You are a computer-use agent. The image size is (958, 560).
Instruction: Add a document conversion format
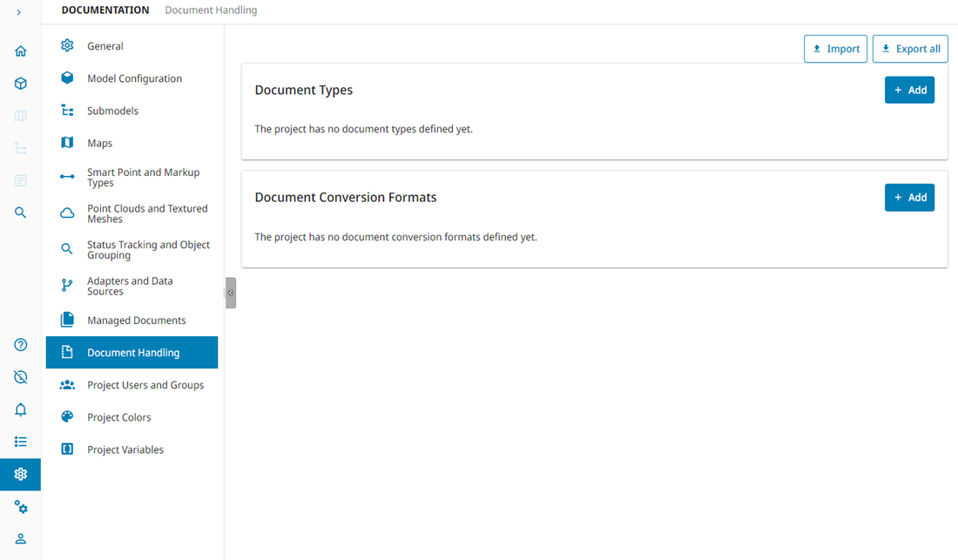click(909, 197)
